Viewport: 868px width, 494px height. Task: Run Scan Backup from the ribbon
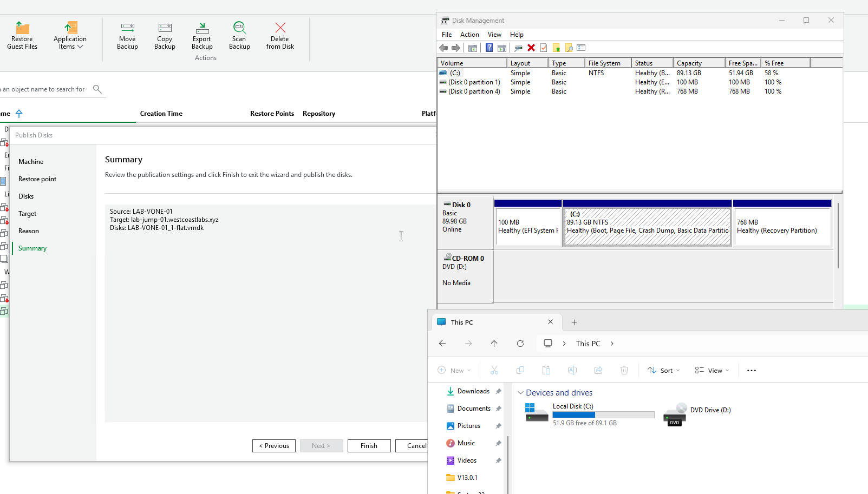click(x=239, y=28)
